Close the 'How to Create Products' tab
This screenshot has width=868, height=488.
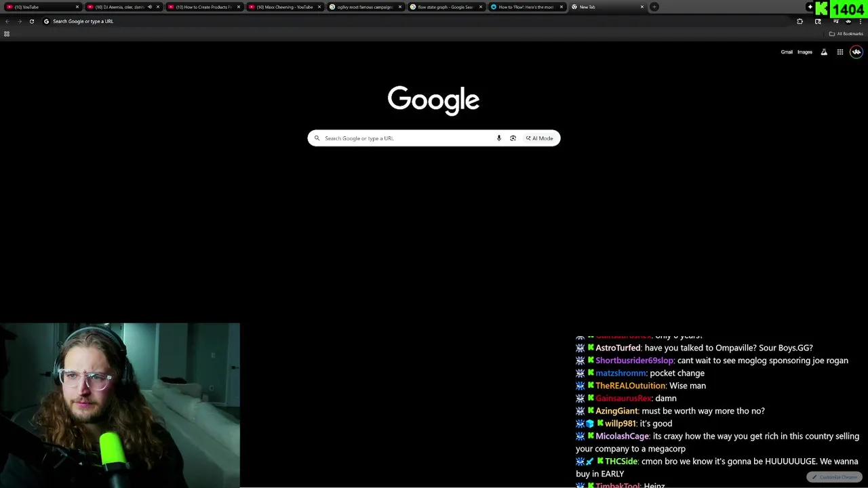pyautogui.click(x=239, y=7)
